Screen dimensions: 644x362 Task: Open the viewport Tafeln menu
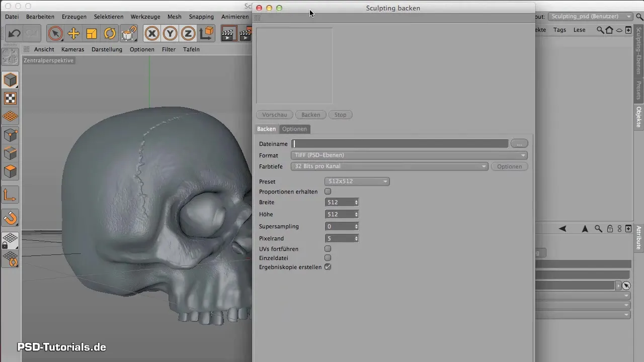[x=191, y=49]
